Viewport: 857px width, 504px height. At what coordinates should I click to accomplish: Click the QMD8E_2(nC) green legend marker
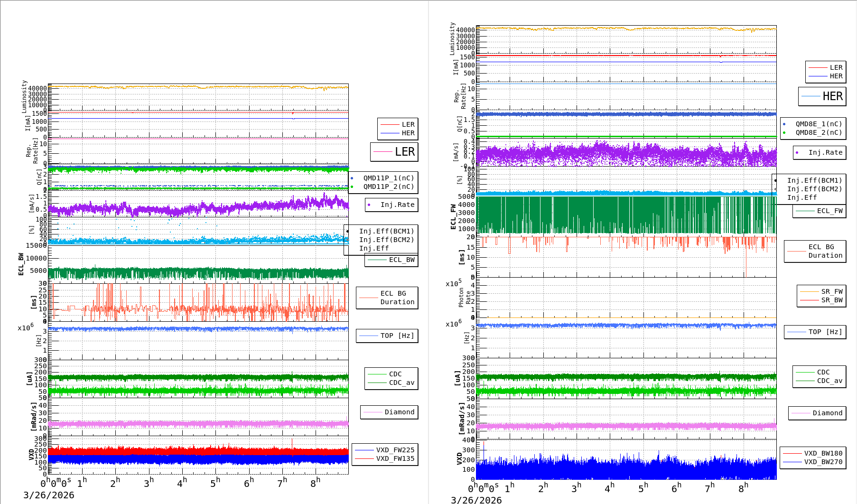click(784, 133)
